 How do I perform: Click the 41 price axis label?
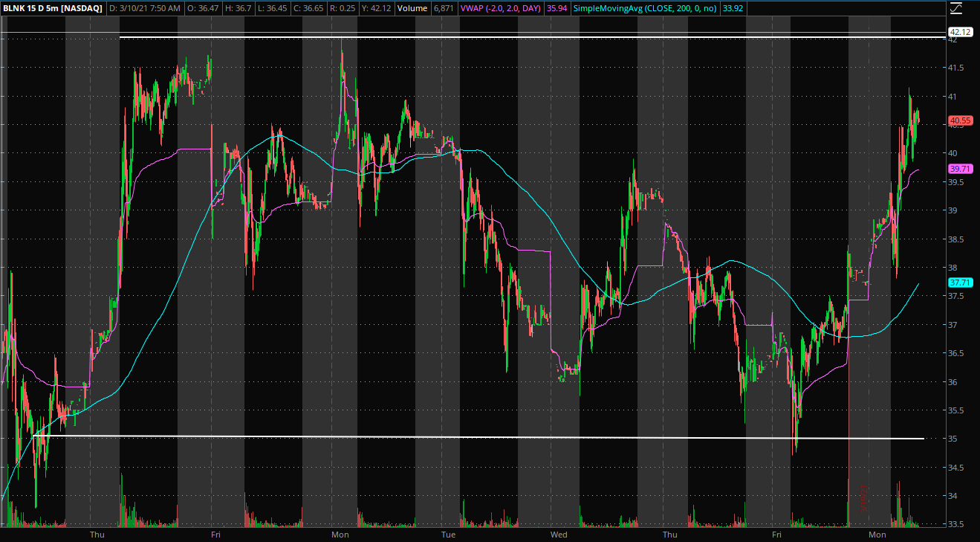[x=953, y=97]
